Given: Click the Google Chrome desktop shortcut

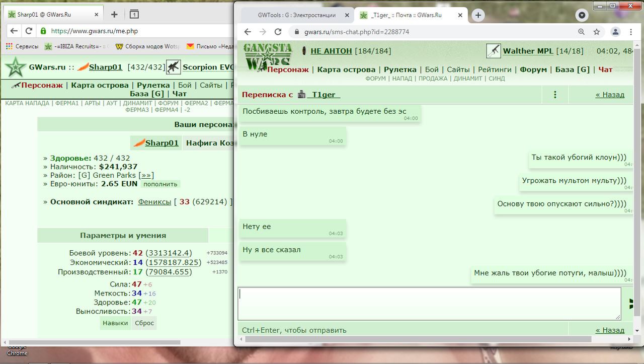Looking at the screenshot, I should 17,349.
